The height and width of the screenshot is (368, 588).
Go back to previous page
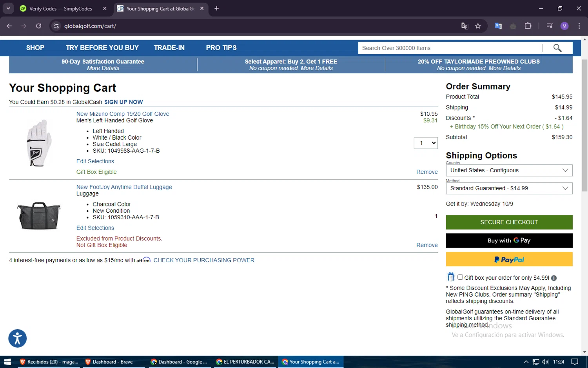click(9, 26)
